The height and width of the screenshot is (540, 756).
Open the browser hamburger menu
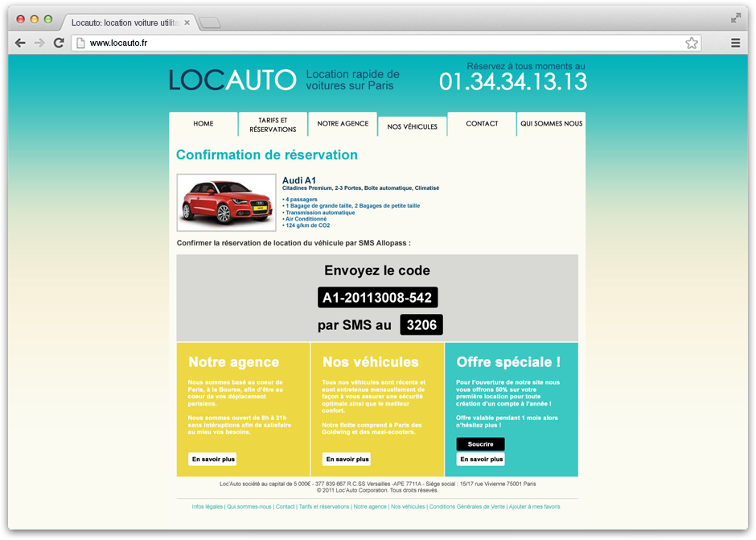pyautogui.click(x=735, y=43)
